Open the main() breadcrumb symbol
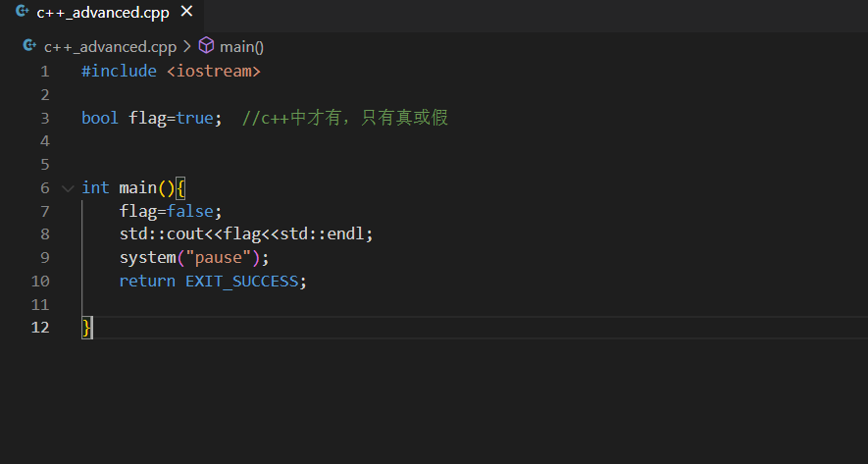868x464 pixels. click(x=241, y=46)
